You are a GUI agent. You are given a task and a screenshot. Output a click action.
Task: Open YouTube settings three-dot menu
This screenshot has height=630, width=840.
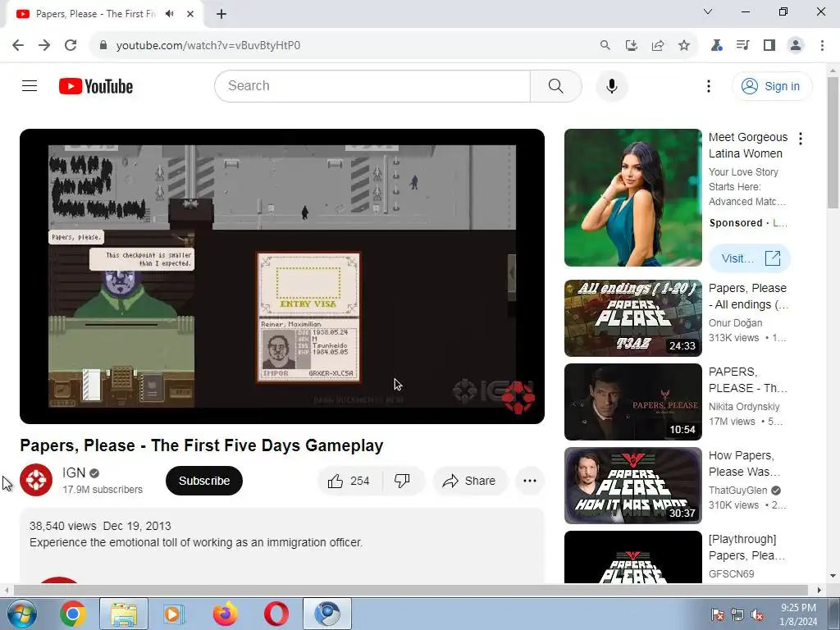point(708,85)
